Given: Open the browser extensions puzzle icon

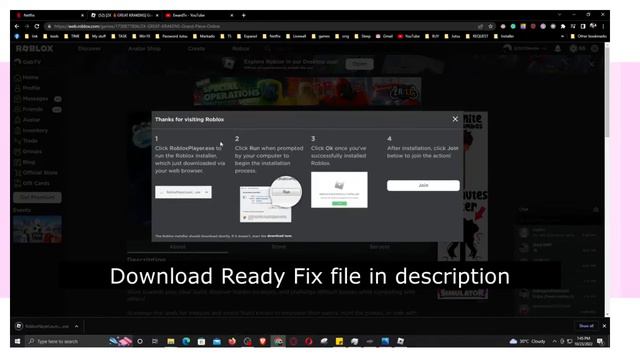Looking at the screenshot, I should click(563, 26).
